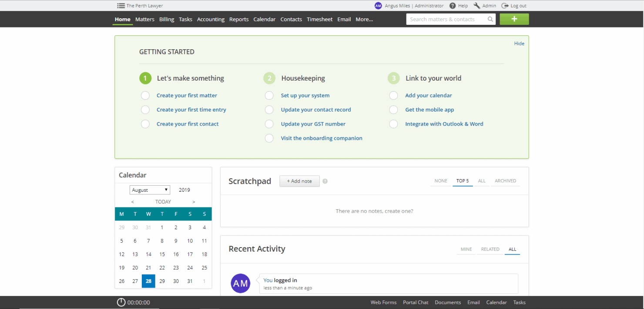644x309 pixels.
Task: Click the 2019 year field in calendar
Action: click(184, 190)
